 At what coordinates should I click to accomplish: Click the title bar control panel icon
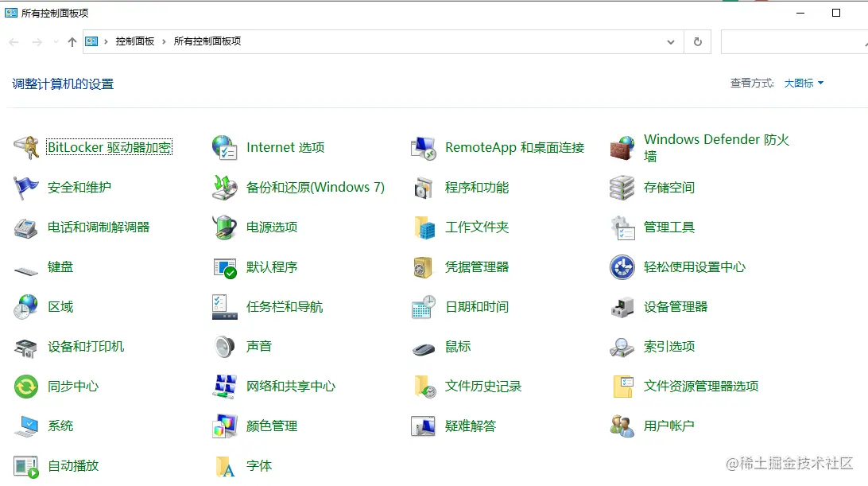(x=11, y=13)
